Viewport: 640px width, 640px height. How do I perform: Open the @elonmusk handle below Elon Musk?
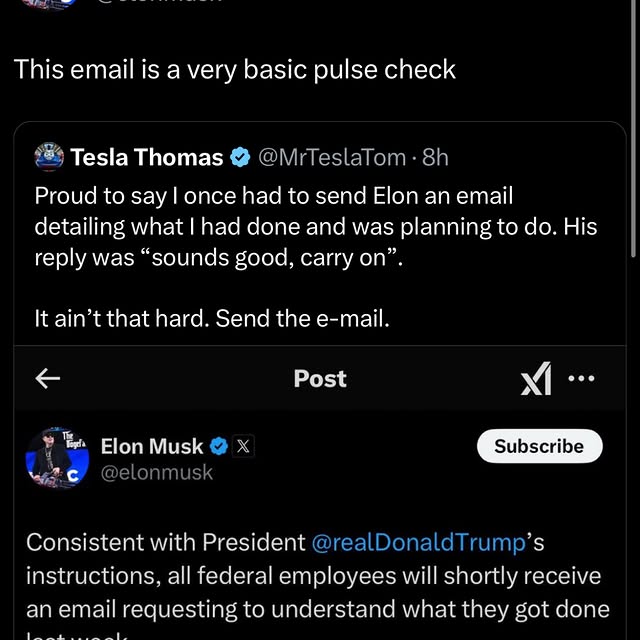click(x=157, y=473)
